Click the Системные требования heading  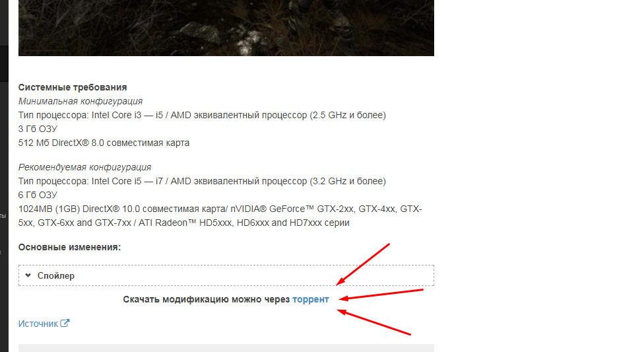(73, 87)
